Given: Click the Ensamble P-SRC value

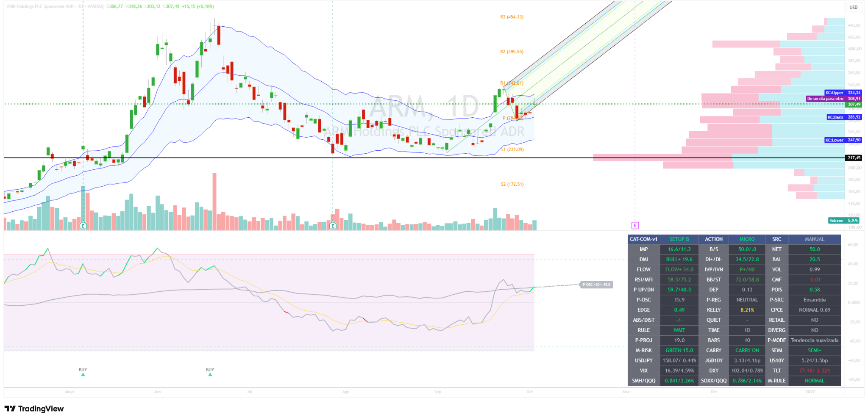Looking at the screenshot, I should pyautogui.click(x=814, y=300).
